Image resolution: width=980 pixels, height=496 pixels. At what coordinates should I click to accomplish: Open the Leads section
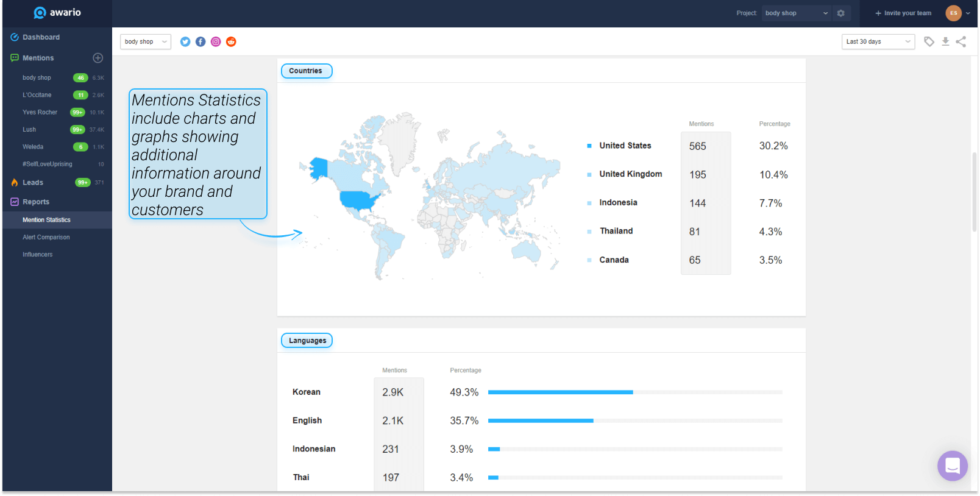point(33,183)
